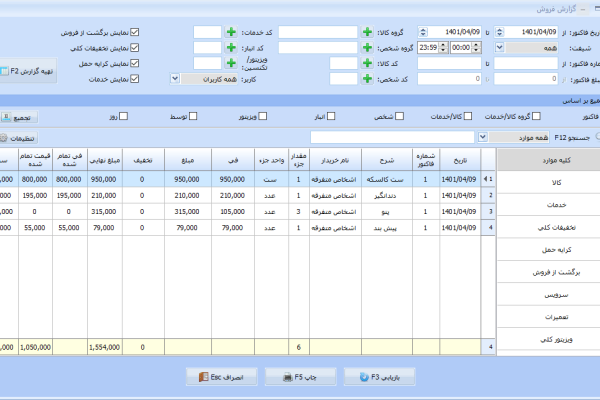
Task: Toggle نمایش تخفیفات کلی checkbox
Action: pos(134,48)
